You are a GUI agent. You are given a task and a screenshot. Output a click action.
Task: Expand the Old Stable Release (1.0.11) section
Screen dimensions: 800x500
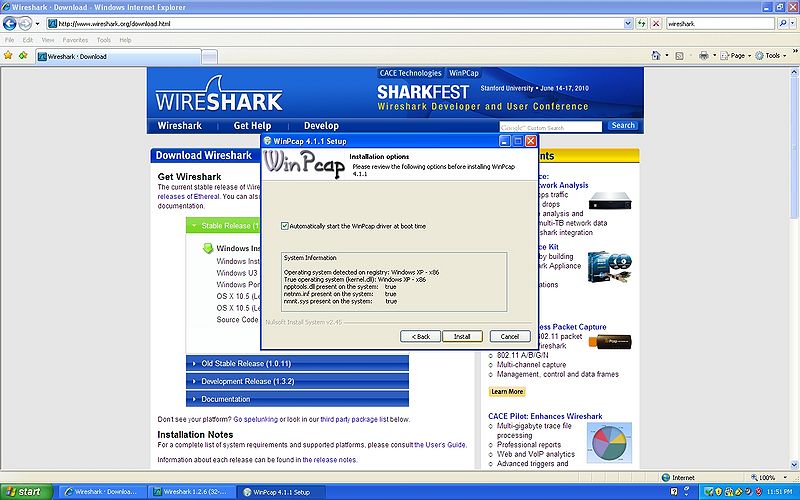click(297, 363)
